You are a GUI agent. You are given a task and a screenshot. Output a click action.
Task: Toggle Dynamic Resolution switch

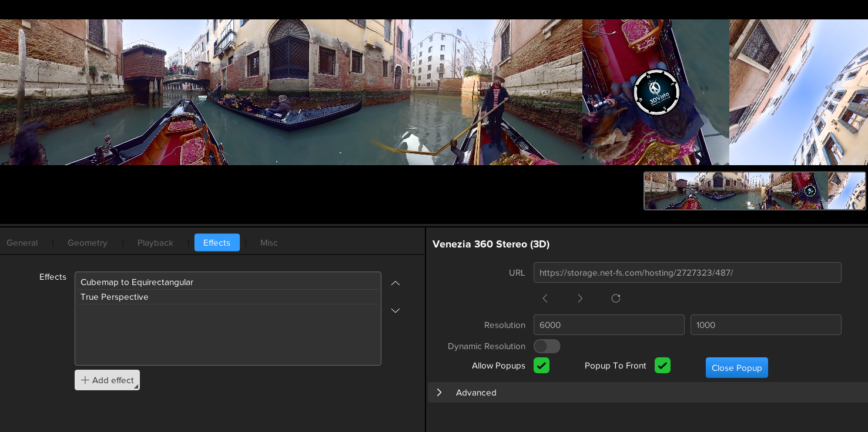click(547, 346)
